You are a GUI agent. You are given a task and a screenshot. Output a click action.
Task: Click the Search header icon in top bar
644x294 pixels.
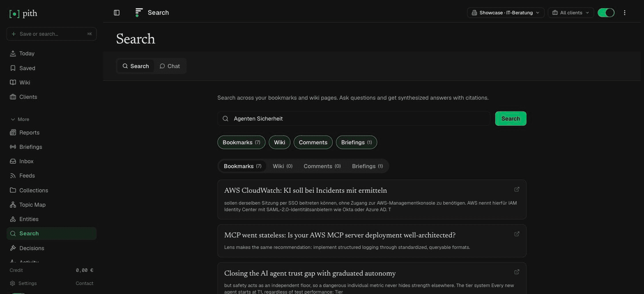click(x=139, y=13)
